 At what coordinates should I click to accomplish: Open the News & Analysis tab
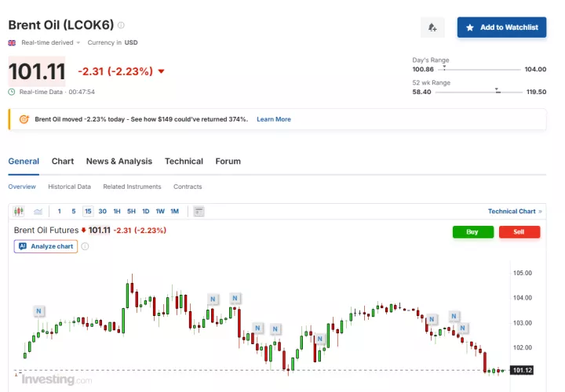tap(119, 162)
